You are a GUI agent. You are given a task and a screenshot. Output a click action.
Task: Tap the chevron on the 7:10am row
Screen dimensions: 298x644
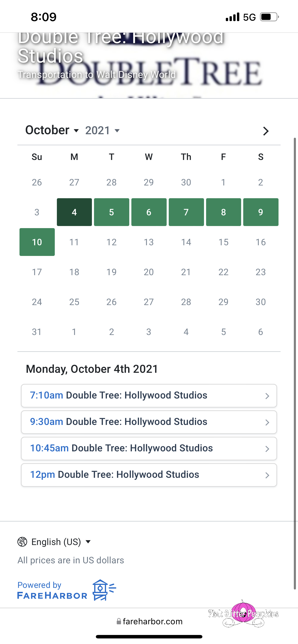(267, 396)
